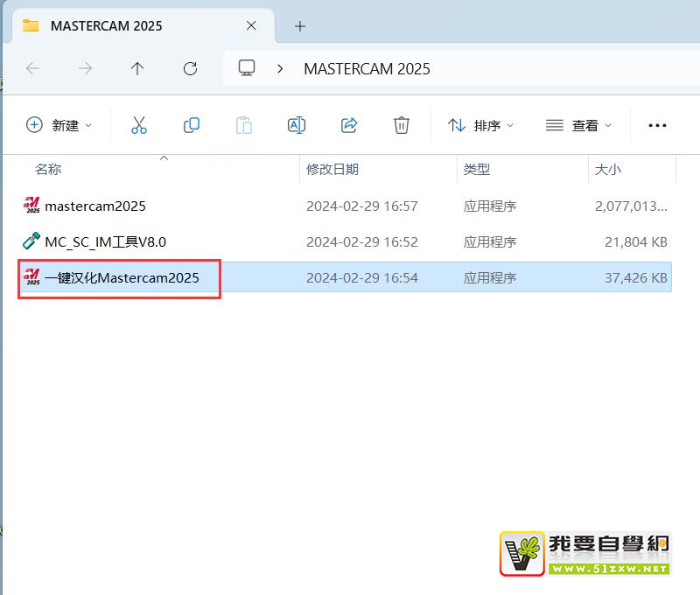Open the three-dots more options menu
This screenshot has height=595, width=700.
657,125
